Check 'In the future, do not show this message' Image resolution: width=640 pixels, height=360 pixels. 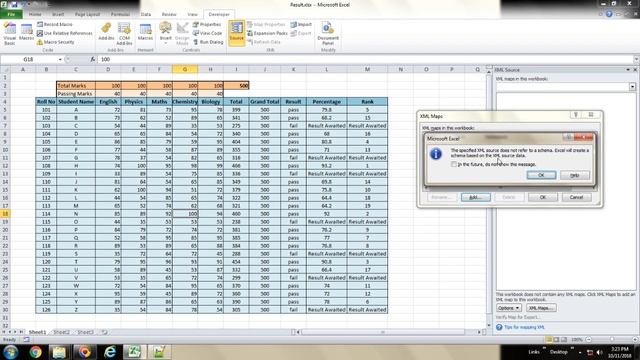453,164
